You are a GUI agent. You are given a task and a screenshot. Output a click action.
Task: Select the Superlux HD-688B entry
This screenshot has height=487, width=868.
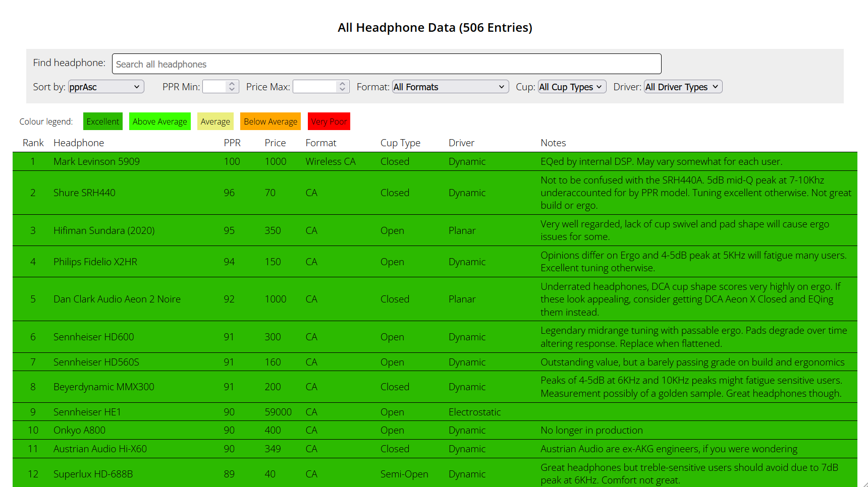tap(93, 474)
